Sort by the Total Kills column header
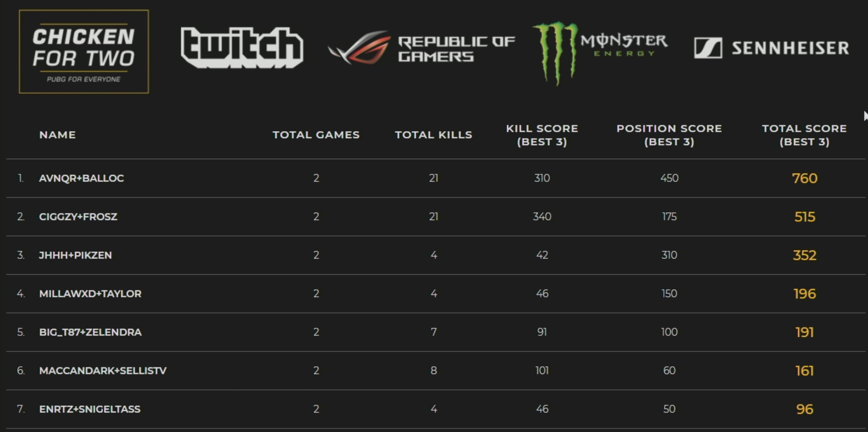 [434, 135]
